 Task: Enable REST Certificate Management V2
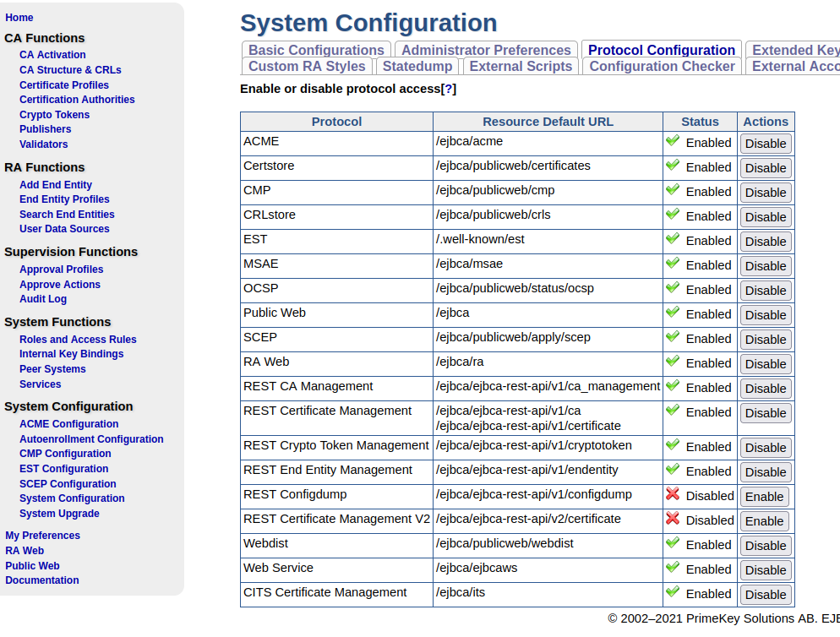[764, 521]
